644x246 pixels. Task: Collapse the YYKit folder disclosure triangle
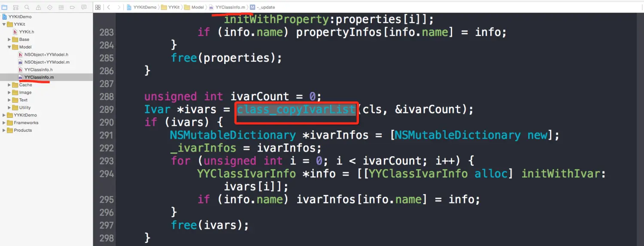(4, 24)
